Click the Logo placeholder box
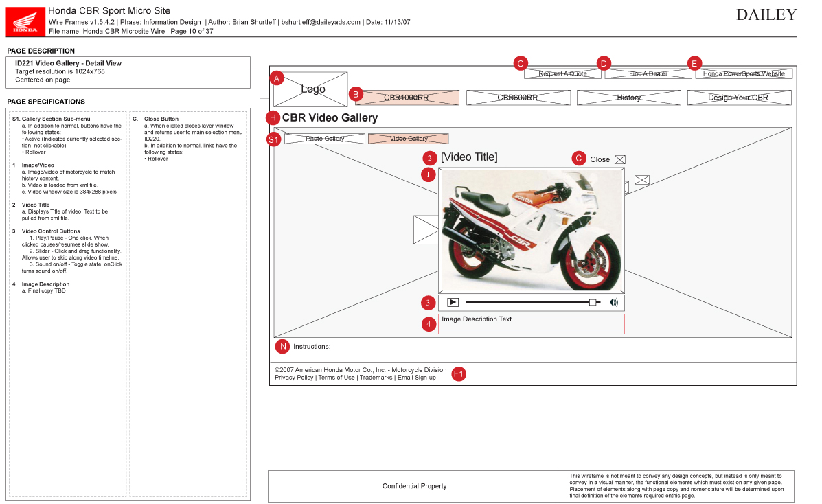This screenshot has height=504, width=822. pyautogui.click(x=310, y=89)
